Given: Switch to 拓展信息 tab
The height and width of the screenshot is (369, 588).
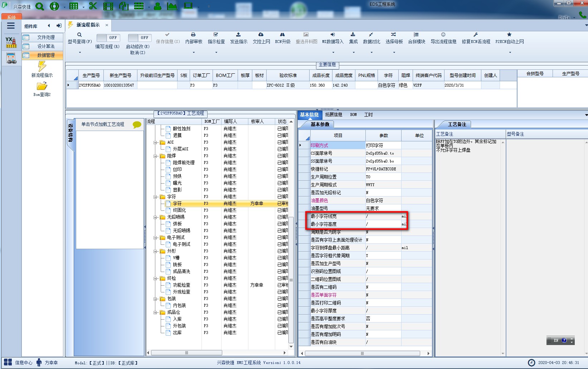Looking at the screenshot, I should 334,115.
